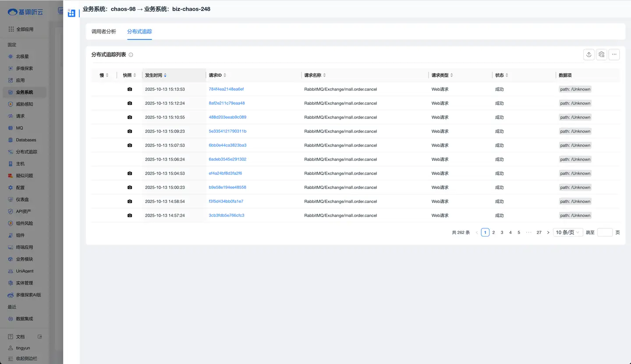631x364 pixels.
Task: Click the export upload icon button
Action: [589, 54]
